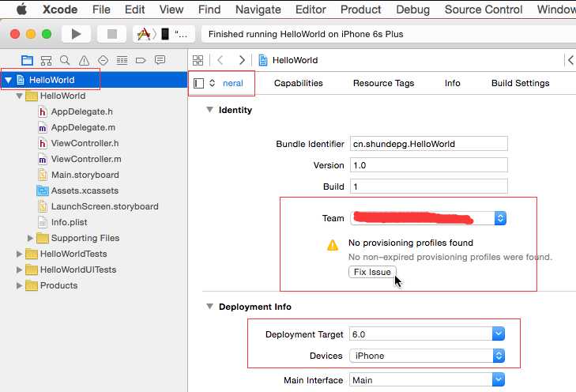Open the Debug menu

click(412, 9)
